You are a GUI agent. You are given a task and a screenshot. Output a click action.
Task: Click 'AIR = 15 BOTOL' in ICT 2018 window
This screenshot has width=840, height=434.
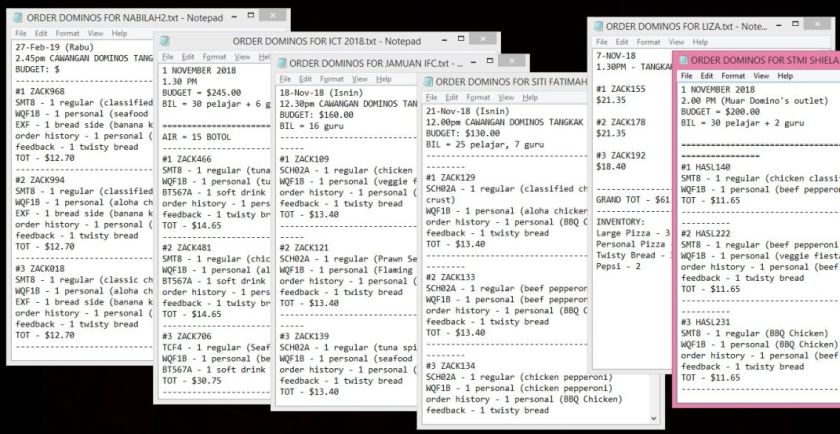click(x=197, y=137)
